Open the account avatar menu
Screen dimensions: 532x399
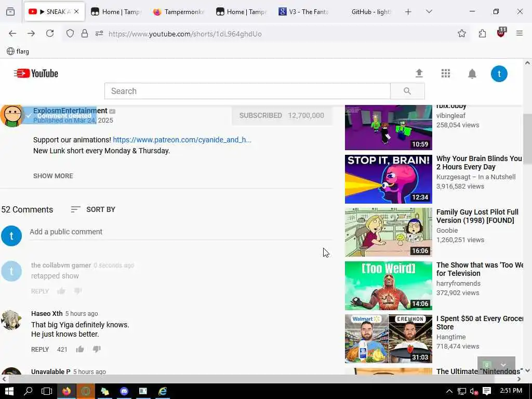click(499, 74)
